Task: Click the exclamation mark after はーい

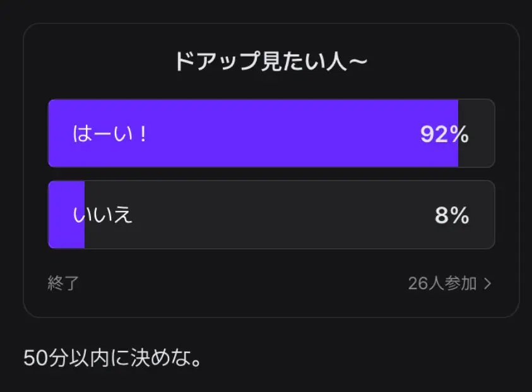Action: point(143,134)
